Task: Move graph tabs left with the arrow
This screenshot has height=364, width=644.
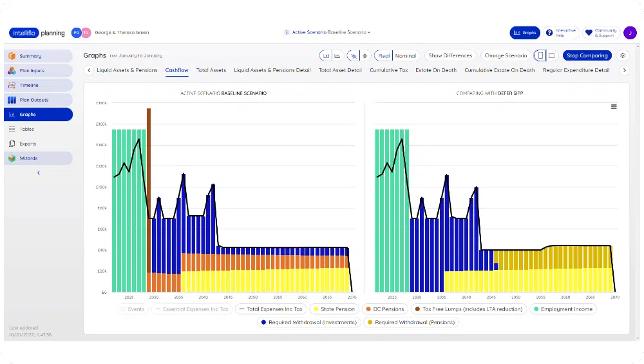Action: pyautogui.click(x=89, y=70)
